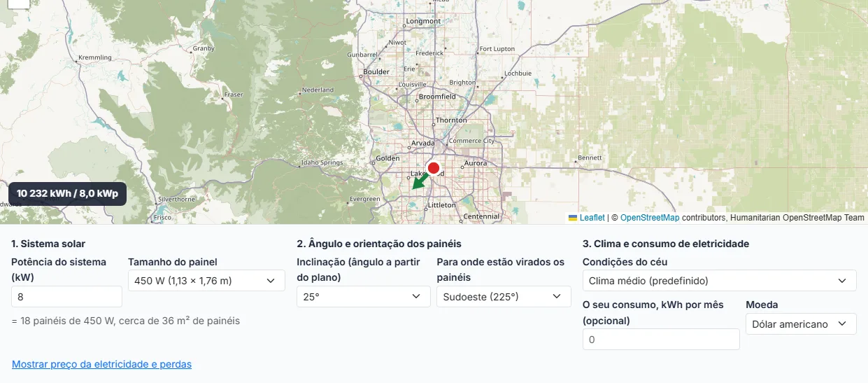Image resolution: width=868 pixels, height=383 pixels.
Task: Click the Brighton label on the map
Action: coord(462,83)
